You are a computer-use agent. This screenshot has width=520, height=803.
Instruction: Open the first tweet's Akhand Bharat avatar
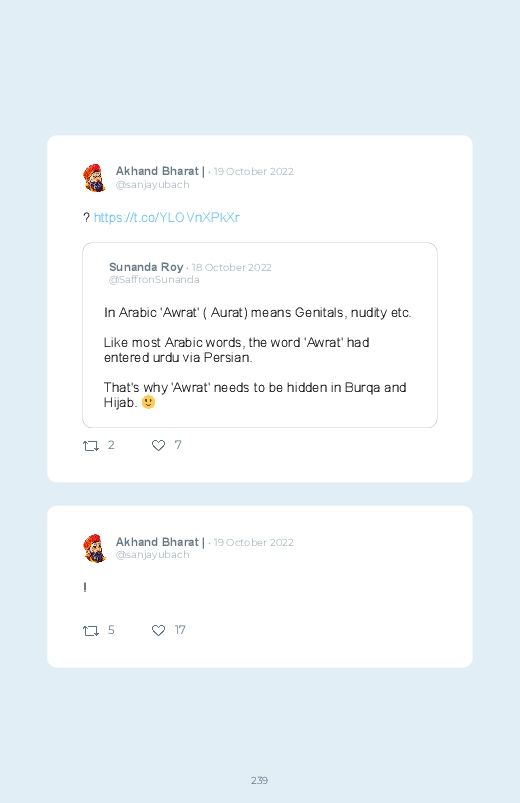coord(94,178)
